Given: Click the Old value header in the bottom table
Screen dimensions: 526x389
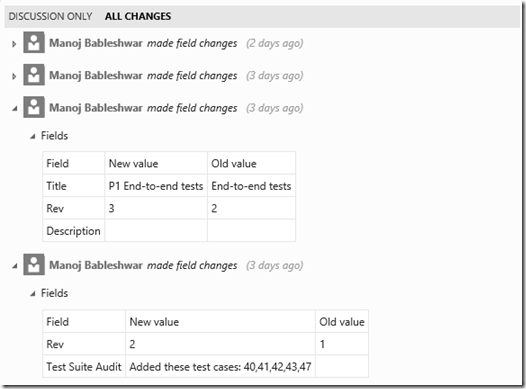Looking at the screenshot, I should tap(342, 322).
